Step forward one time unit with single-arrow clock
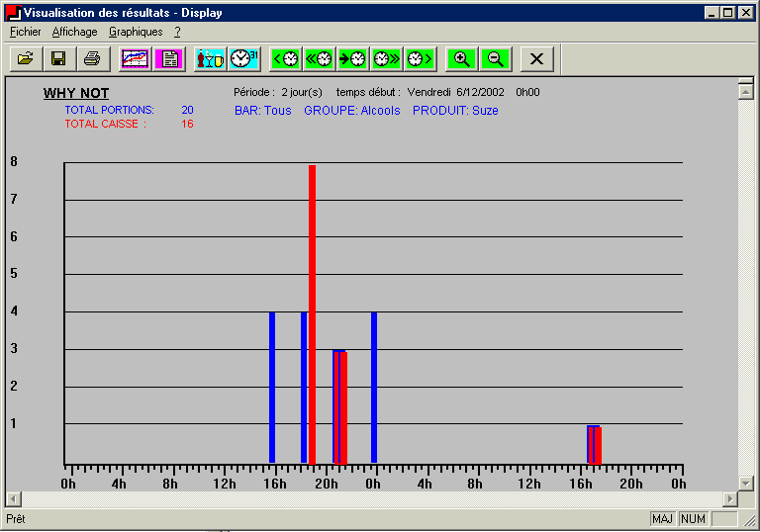 pyautogui.click(x=419, y=58)
